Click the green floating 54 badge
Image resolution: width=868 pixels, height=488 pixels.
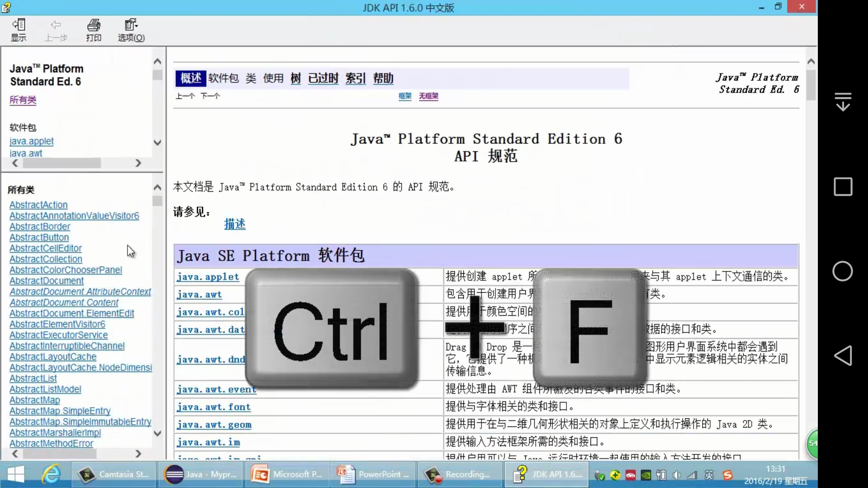click(812, 443)
